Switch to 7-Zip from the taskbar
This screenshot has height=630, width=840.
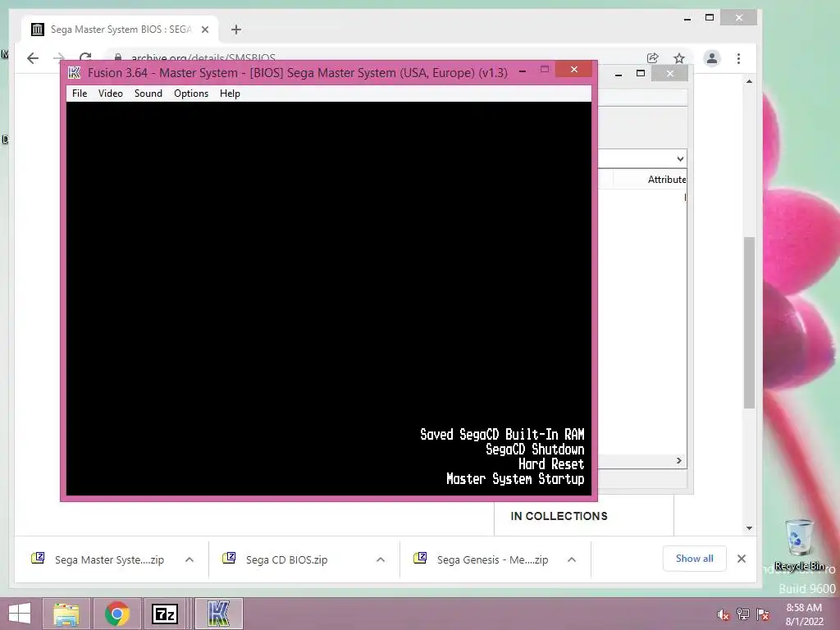(165, 614)
